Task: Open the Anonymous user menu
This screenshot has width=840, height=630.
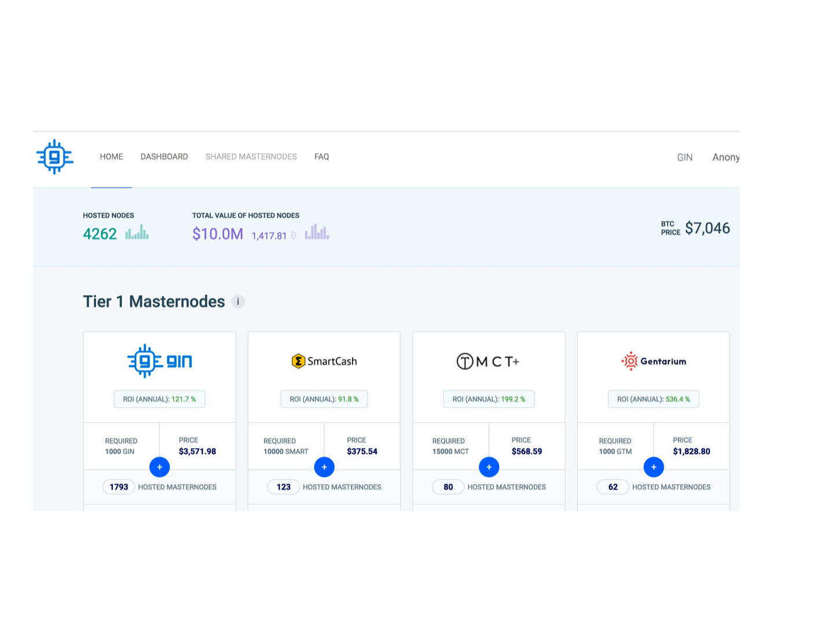Action: 726,157
